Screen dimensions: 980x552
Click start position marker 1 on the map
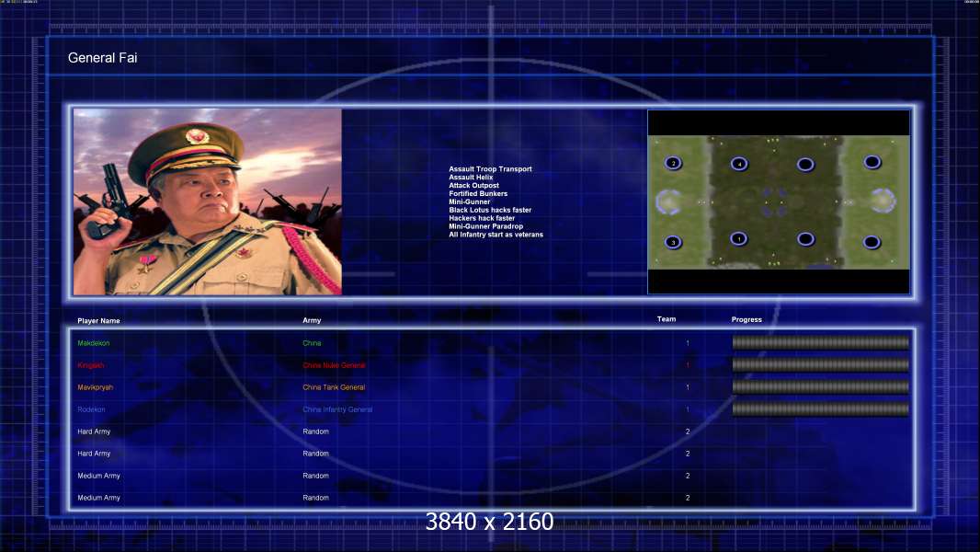tap(739, 239)
